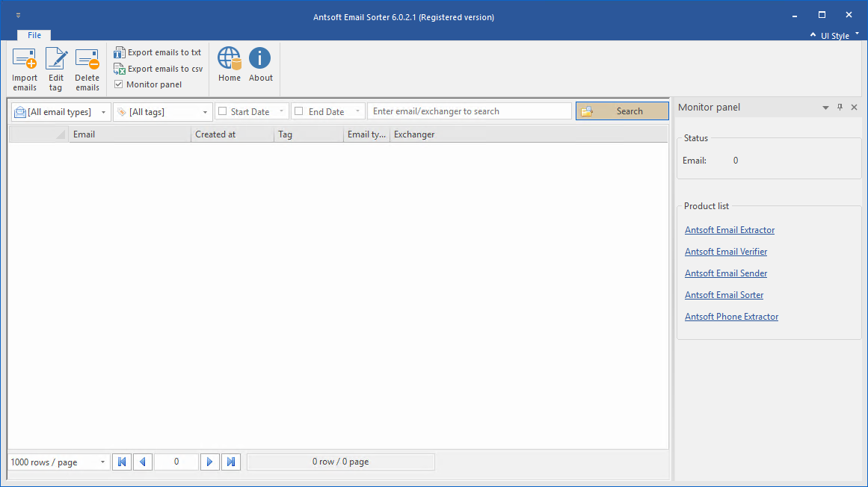Go to the previous page
Viewport: 868px width, 487px height.
point(143,462)
